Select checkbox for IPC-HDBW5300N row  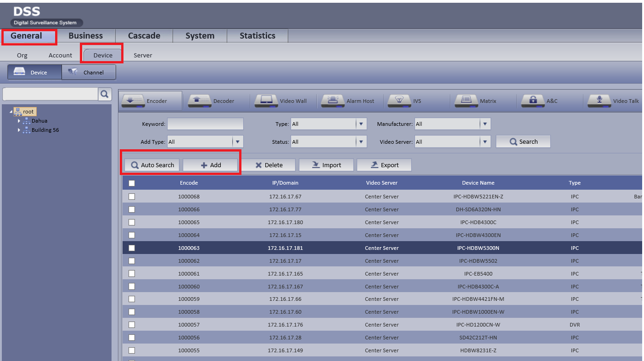click(132, 248)
